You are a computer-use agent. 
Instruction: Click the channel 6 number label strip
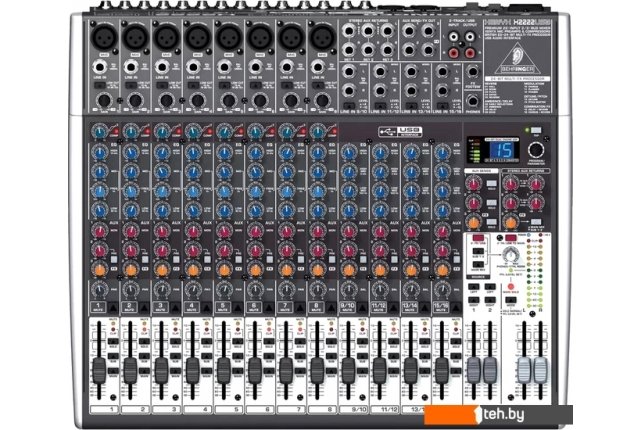[x=255, y=410]
